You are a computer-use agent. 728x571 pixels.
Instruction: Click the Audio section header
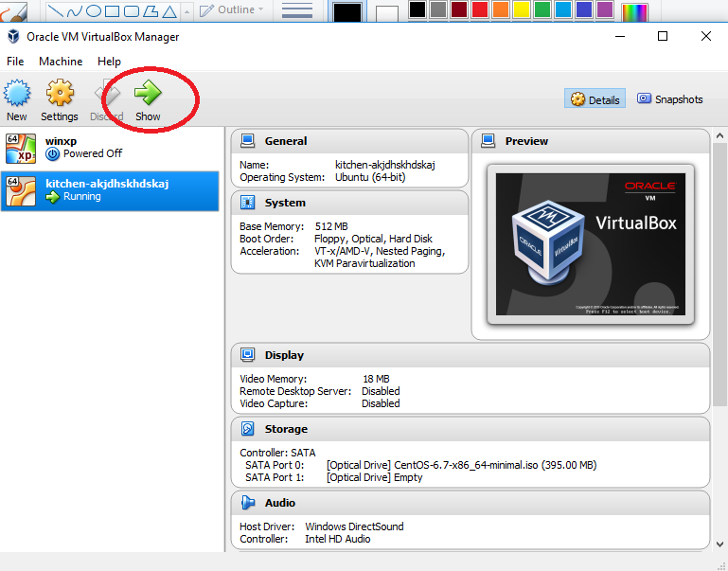click(471, 503)
